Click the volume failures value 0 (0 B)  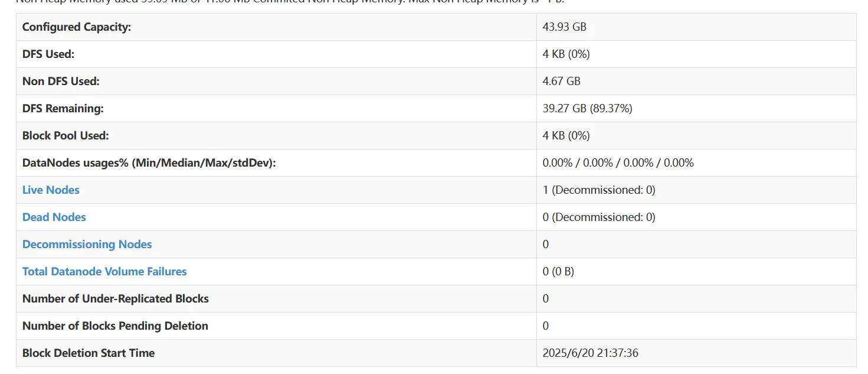click(558, 271)
